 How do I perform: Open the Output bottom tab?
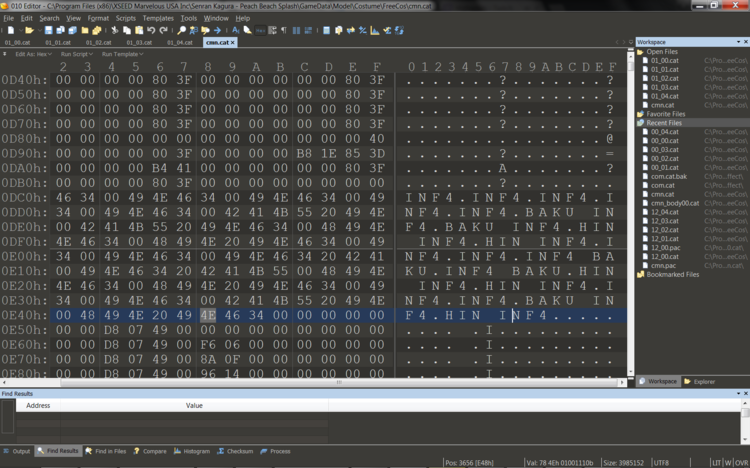pyautogui.click(x=17, y=451)
